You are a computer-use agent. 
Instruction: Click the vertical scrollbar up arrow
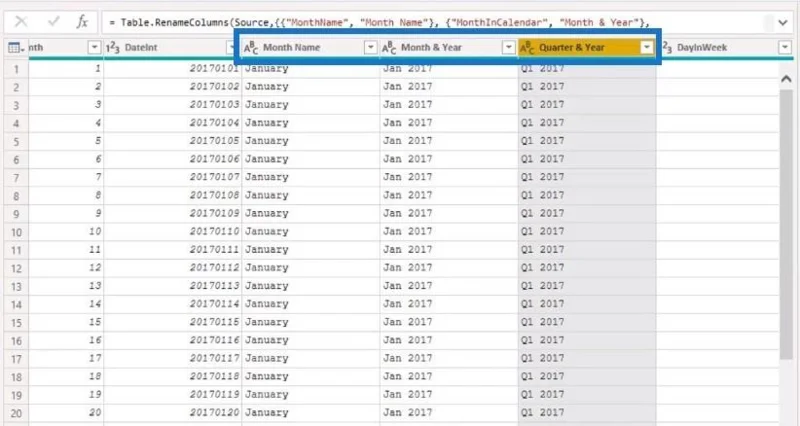click(x=786, y=79)
